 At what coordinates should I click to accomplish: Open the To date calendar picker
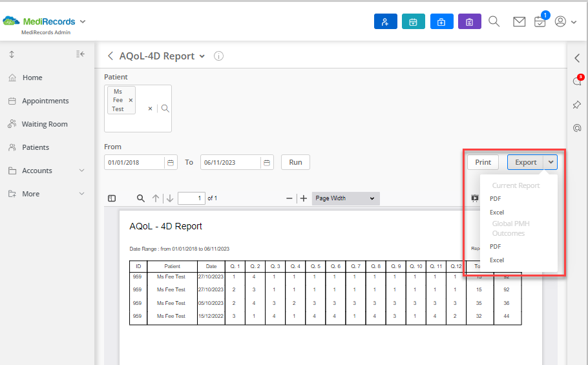coord(267,163)
